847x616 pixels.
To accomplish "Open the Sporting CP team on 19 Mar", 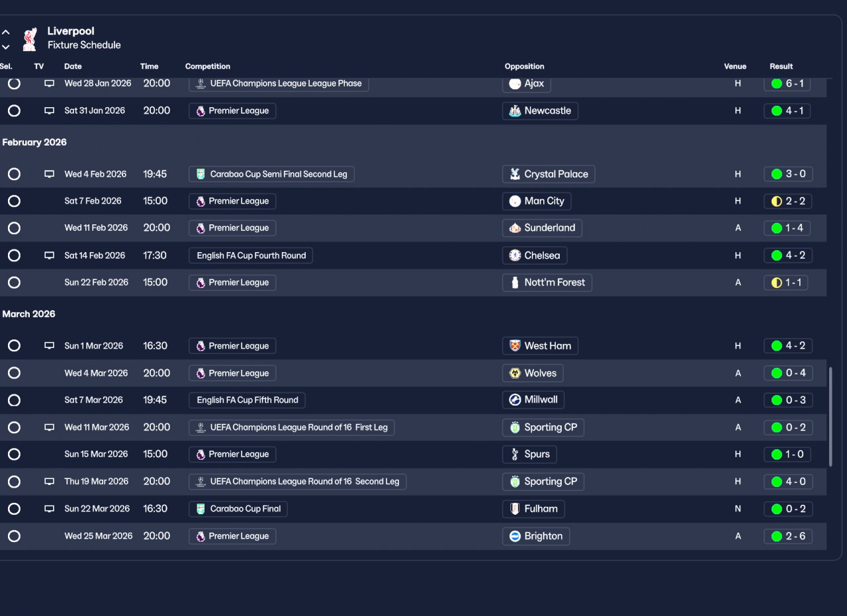I will 543,482.
